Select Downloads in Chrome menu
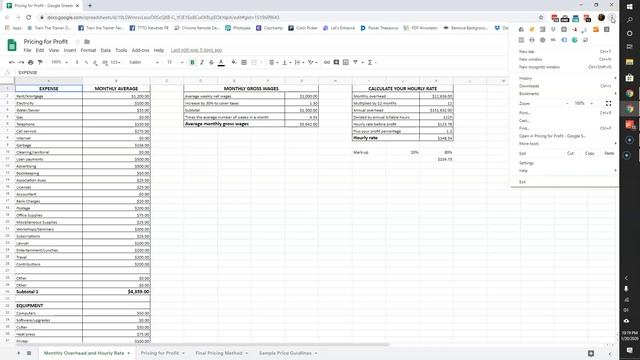Screen dimensions: 640x360 (565, 86)
